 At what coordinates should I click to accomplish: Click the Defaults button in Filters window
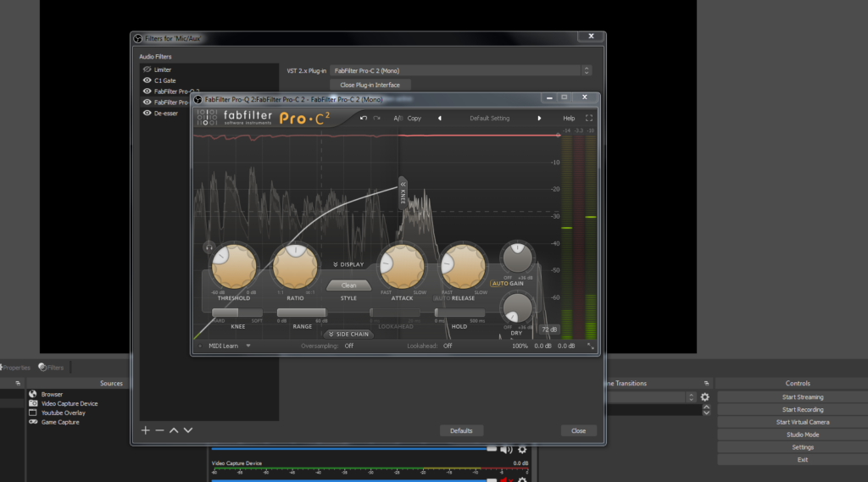(x=461, y=430)
